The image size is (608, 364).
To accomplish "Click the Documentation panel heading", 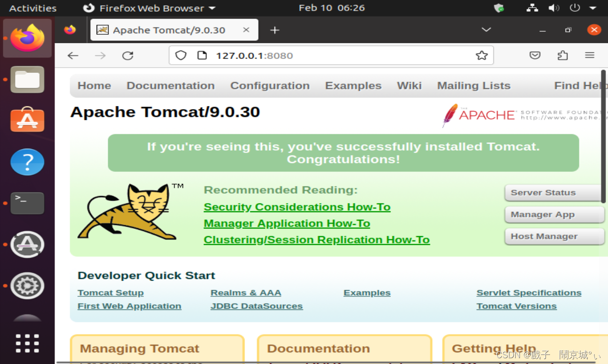I will click(x=318, y=349).
